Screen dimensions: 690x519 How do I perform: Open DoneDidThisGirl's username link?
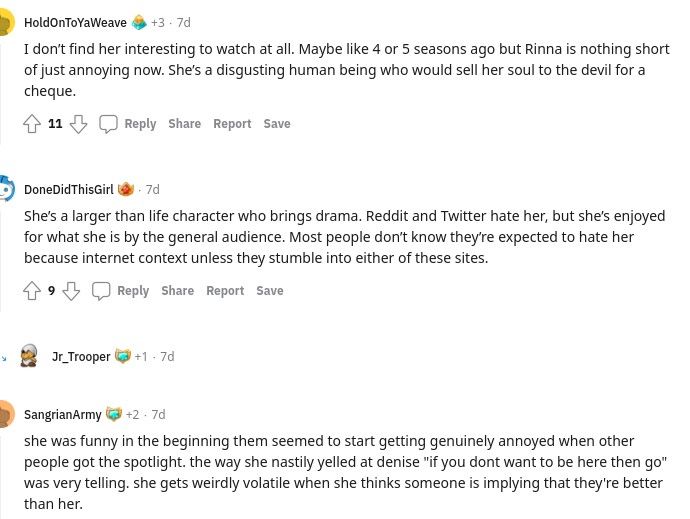point(69,190)
